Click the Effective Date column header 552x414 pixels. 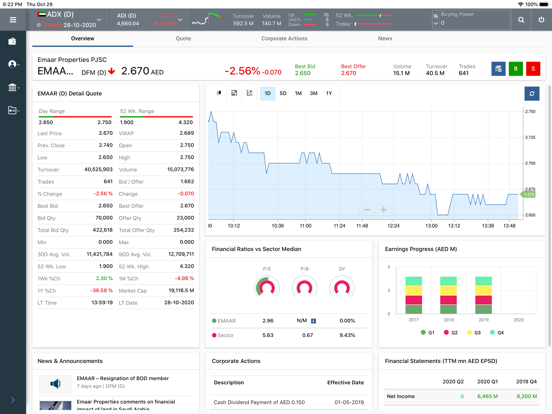pos(345,382)
